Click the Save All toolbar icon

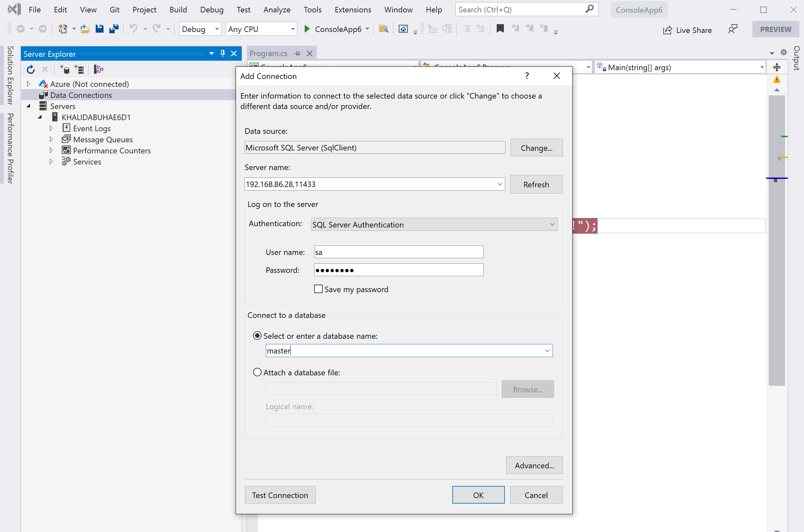pos(114,29)
